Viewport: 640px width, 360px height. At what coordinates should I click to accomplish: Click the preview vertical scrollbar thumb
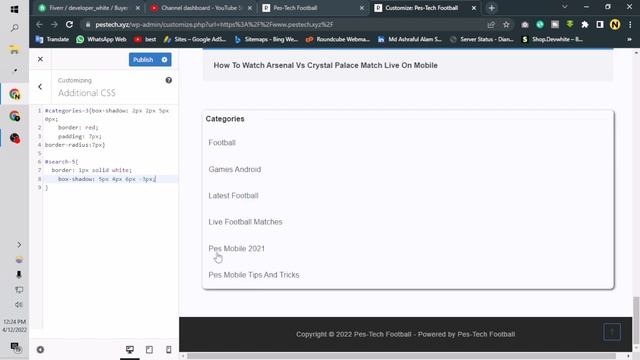coord(636,320)
